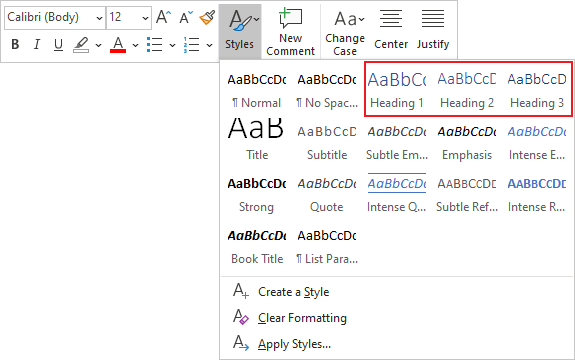The width and height of the screenshot is (575, 360).
Task: Apply the Book Title style
Action: pos(257,246)
